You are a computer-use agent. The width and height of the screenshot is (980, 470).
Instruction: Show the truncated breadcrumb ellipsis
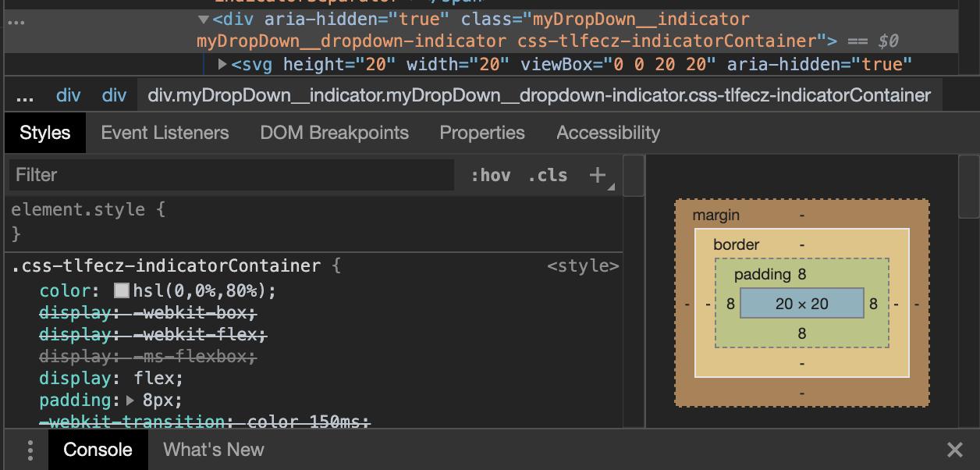pos(25,96)
